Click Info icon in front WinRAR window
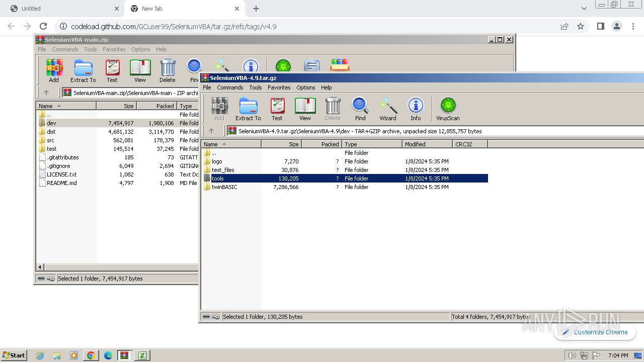 click(x=416, y=109)
